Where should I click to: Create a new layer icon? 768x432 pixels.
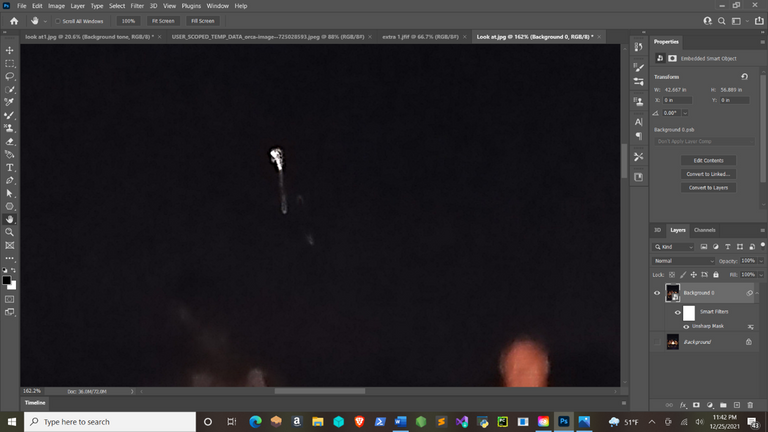click(x=737, y=405)
